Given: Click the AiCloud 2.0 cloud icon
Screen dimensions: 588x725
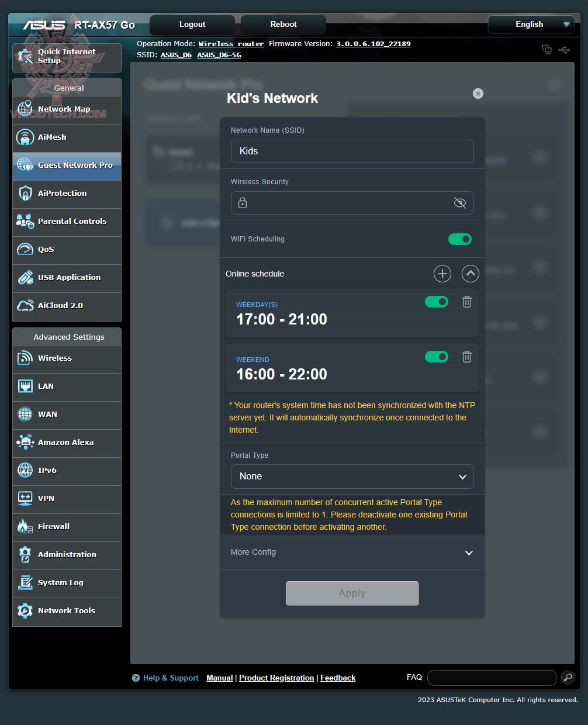Looking at the screenshot, I should pyautogui.click(x=25, y=305).
